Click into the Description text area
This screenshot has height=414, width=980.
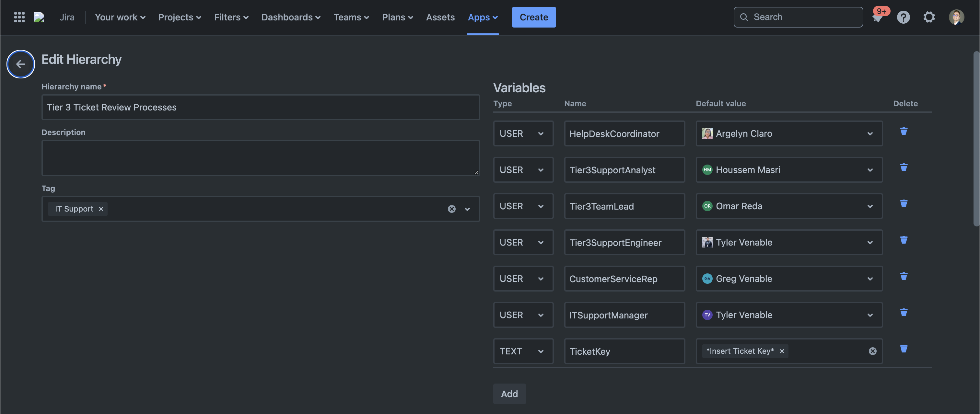click(x=260, y=158)
